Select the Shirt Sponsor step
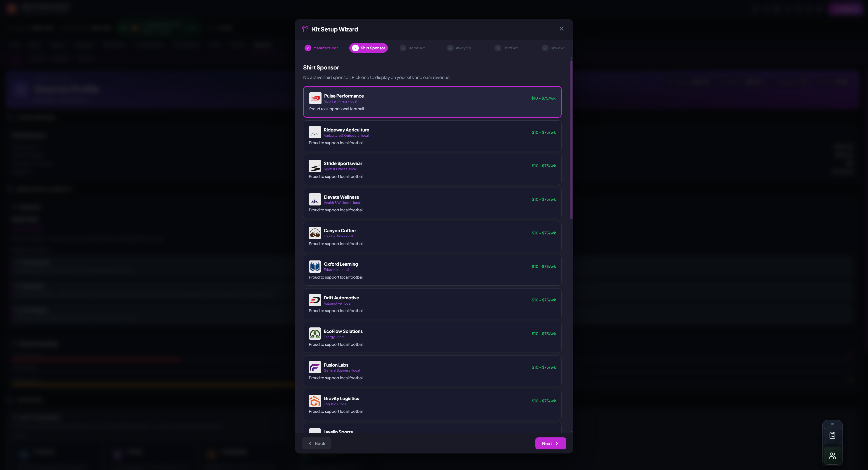The height and width of the screenshot is (470, 868). pyautogui.click(x=368, y=48)
